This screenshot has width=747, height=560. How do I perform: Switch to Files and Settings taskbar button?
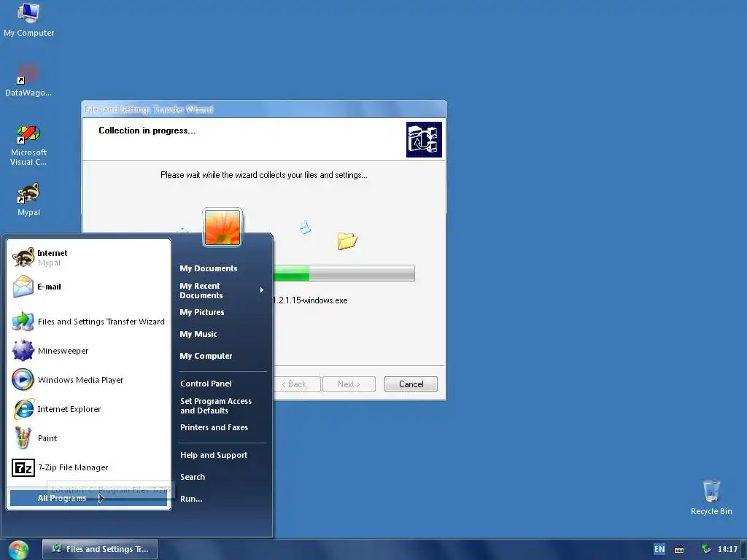click(x=100, y=549)
